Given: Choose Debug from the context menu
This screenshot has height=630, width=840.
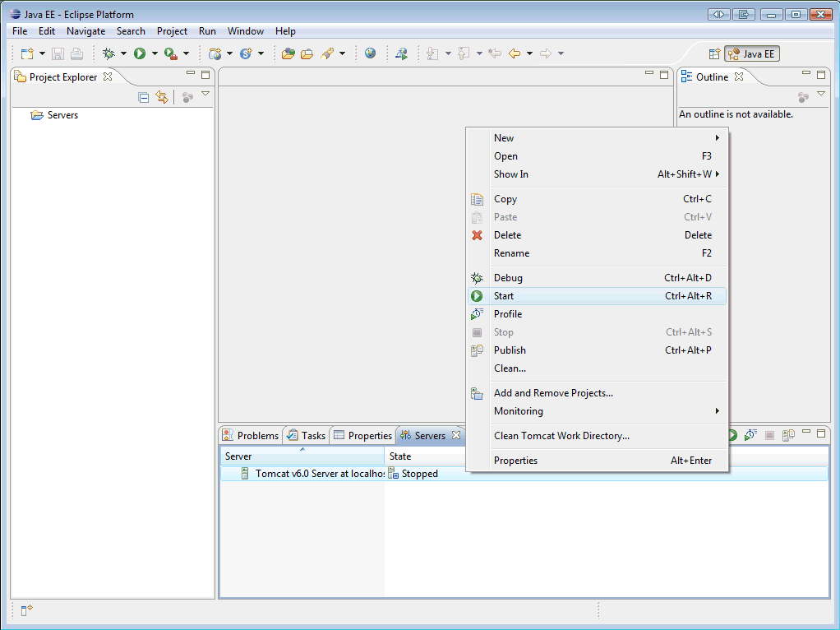Looking at the screenshot, I should point(598,278).
